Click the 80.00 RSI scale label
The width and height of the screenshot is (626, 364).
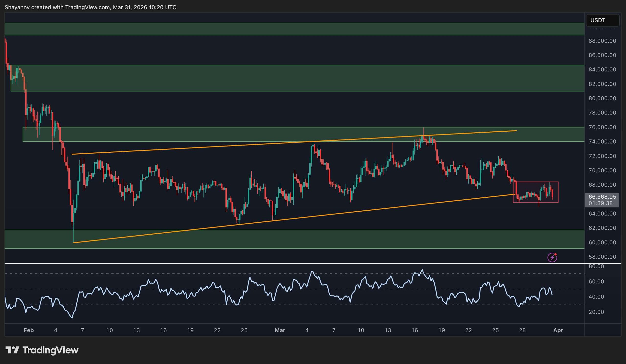(x=596, y=266)
